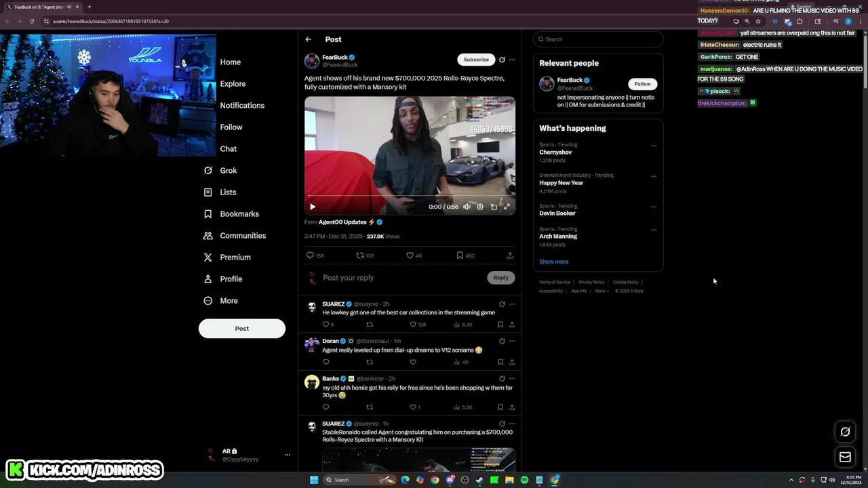The image size is (868, 488).
Task: Open Steam from the taskbar
Action: (x=479, y=480)
